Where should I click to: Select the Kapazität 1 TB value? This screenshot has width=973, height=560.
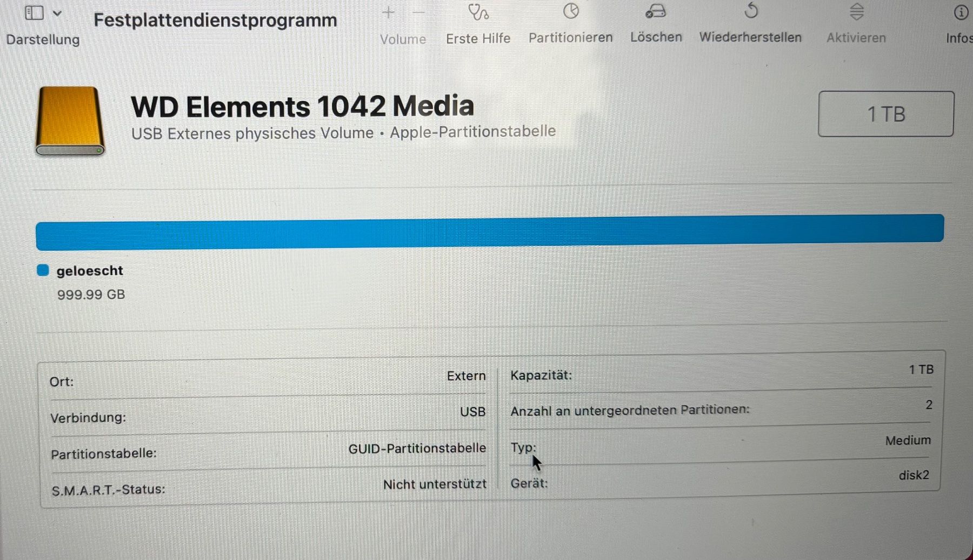tap(921, 370)
